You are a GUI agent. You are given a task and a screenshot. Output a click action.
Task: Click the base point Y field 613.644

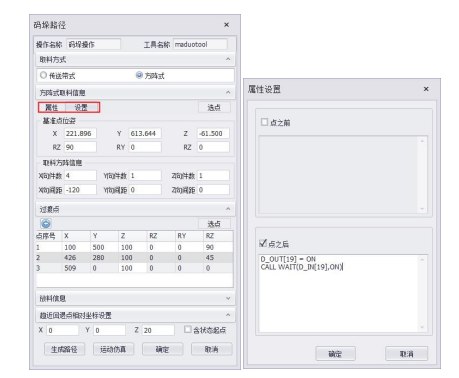[x=145, y=133]
